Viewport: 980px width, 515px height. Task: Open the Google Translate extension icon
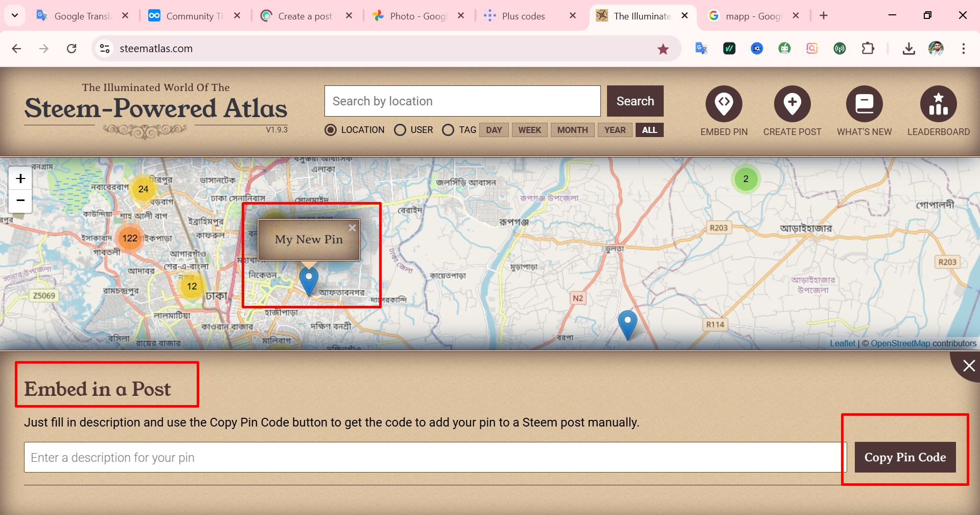point(701,49)
